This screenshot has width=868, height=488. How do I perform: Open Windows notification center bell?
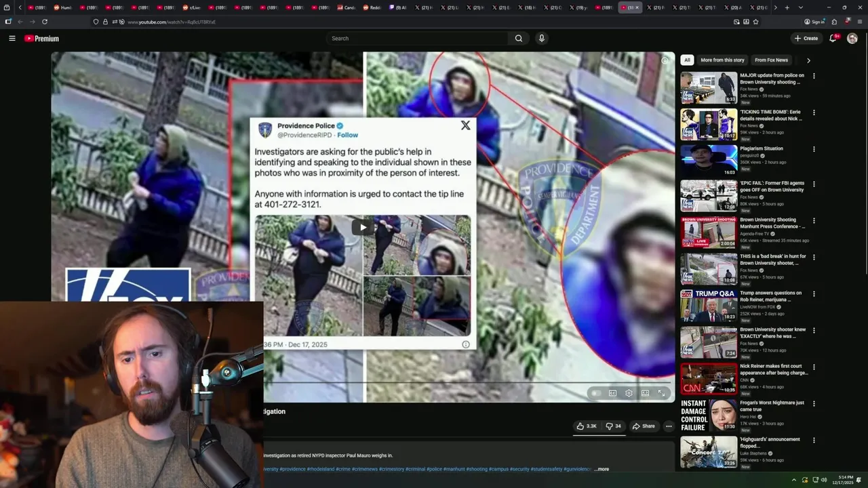pos(859,480)
